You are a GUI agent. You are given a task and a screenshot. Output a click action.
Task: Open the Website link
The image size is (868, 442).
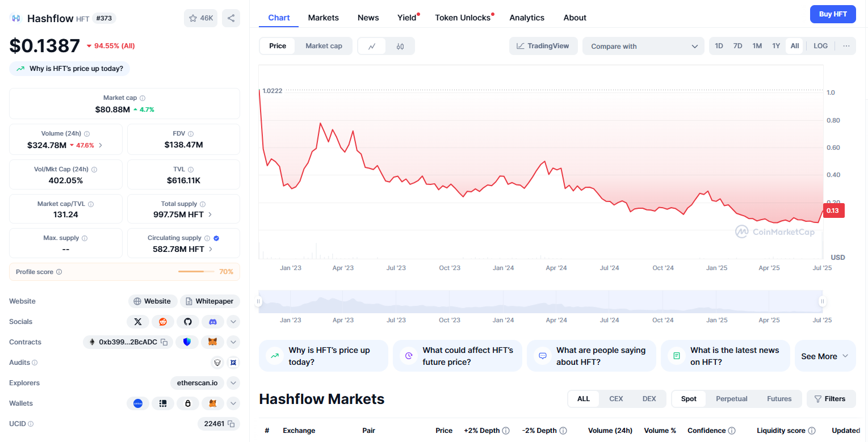[153, 301]
